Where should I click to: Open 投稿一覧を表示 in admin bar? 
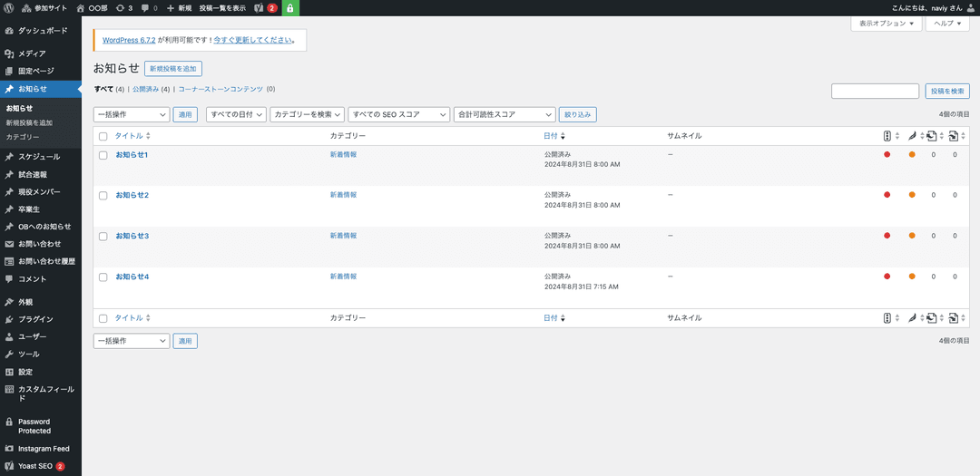[x=222, y=8]
